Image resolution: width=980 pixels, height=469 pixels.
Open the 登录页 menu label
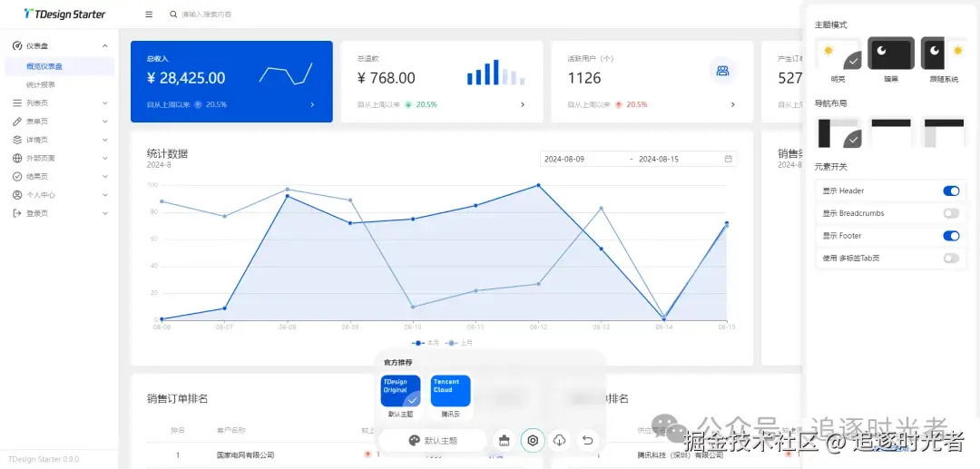coord(37,213)
